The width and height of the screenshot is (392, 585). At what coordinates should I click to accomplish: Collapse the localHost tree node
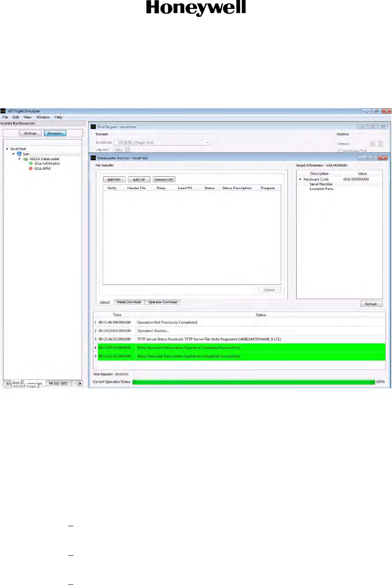pos(7,149)
